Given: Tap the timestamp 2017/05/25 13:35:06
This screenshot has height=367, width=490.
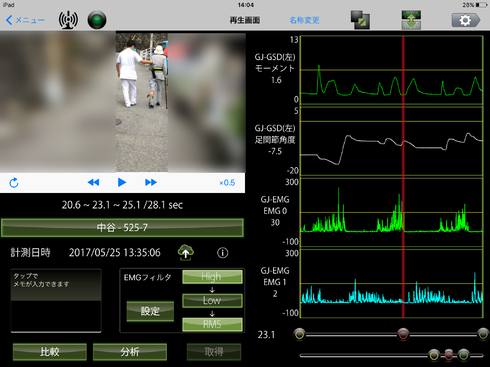Looking at the screenshot, I should click(x=115, y=253).
